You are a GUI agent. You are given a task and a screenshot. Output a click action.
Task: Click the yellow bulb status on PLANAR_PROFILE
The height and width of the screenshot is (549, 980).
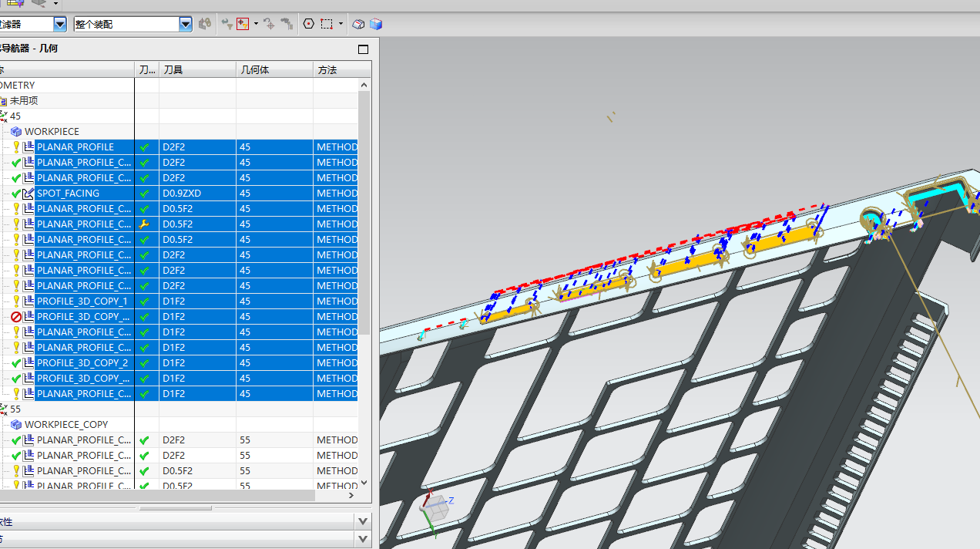16,147
